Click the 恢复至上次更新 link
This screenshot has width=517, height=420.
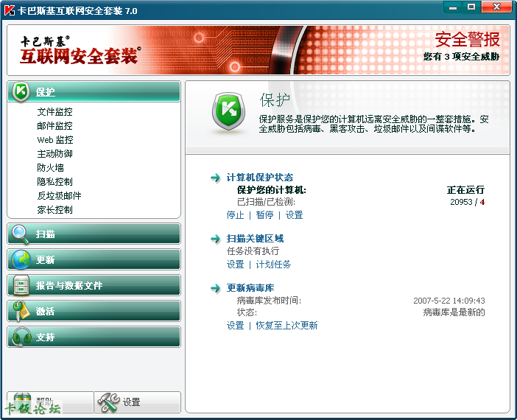[x=286, y=326]
